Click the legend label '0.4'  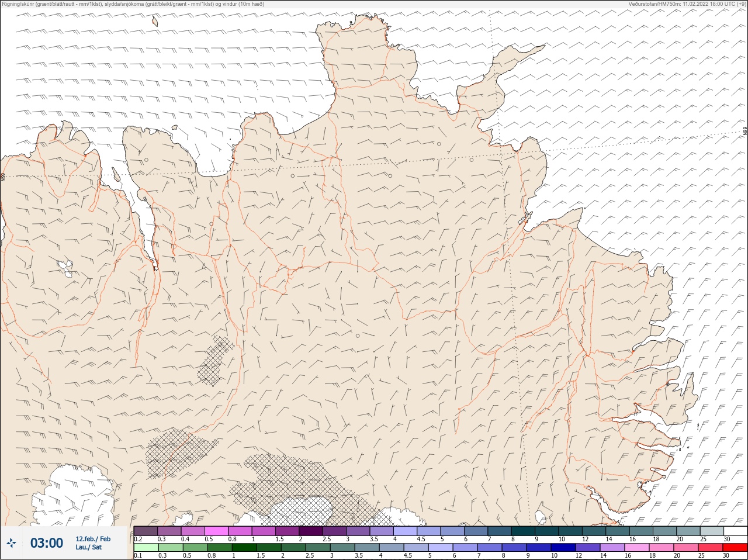click(x=185, y=539)
